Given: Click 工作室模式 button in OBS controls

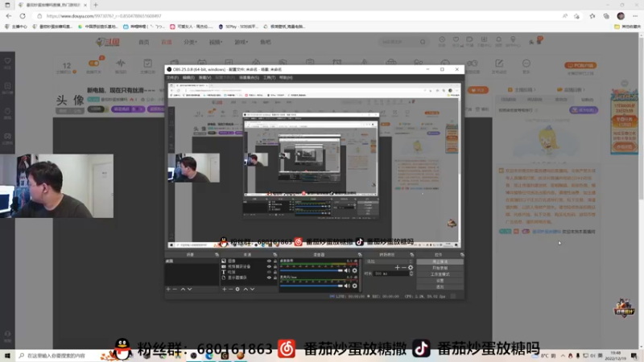Looking at the screenshot, I should [440, 274].
